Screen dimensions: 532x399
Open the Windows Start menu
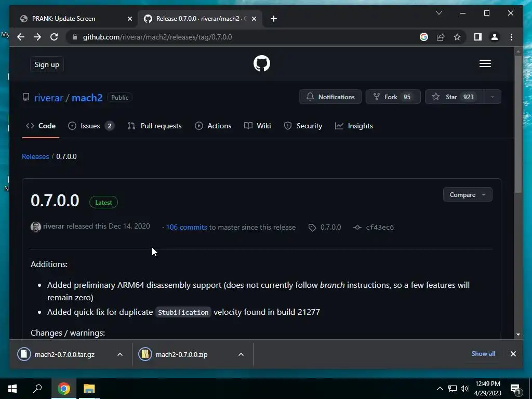(x=12, y=389)
